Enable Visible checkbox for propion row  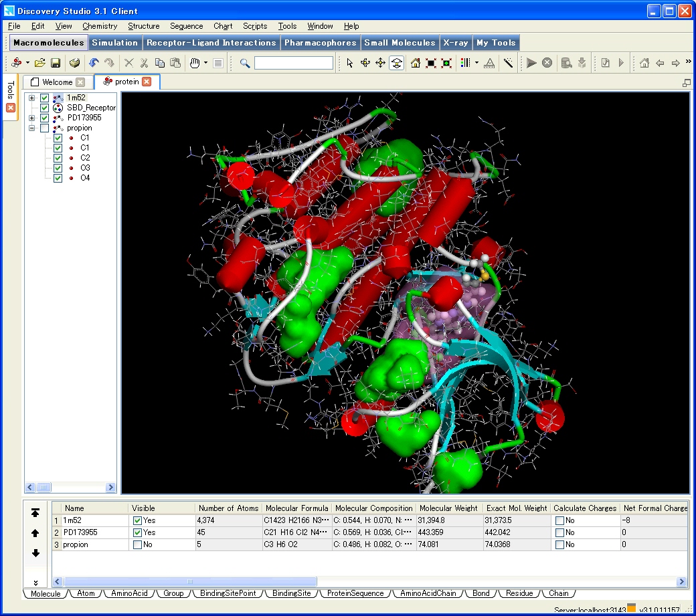tap(137, 544)
